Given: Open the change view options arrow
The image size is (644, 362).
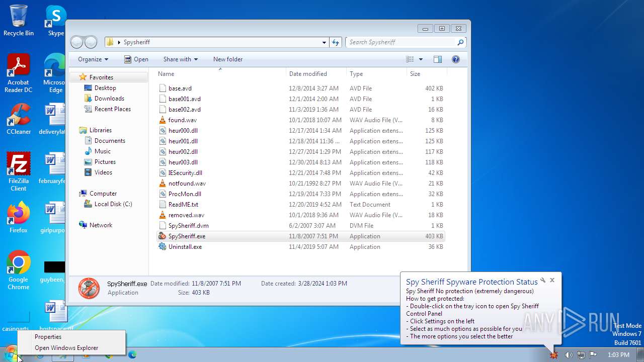Looking at the screenshot, I should (421, 59).
